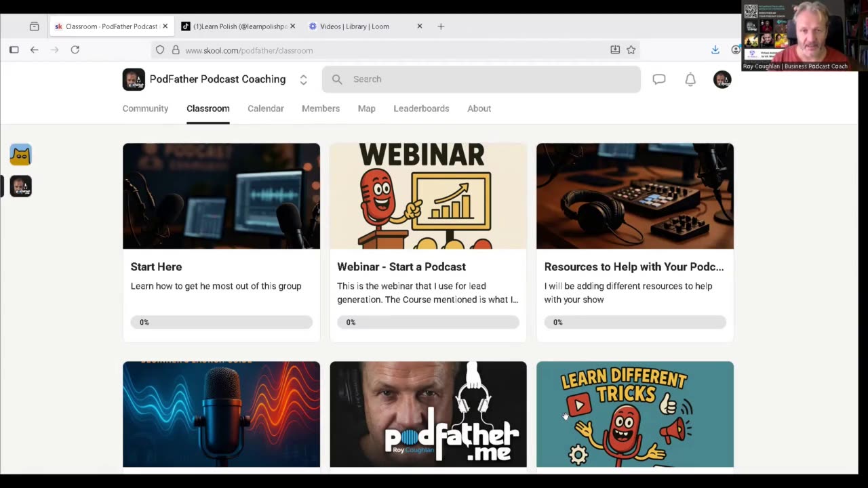Open the browser downloads icon
This screenshot has width=868, height=488.
(x=715, y=50)
